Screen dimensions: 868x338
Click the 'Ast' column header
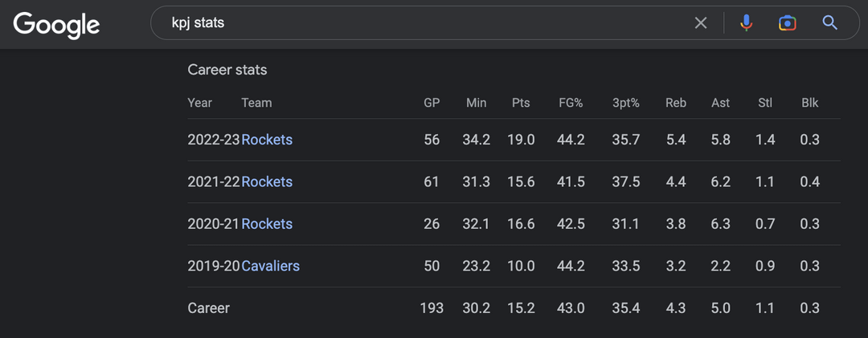pyautogui.click(x=721, y=103)
